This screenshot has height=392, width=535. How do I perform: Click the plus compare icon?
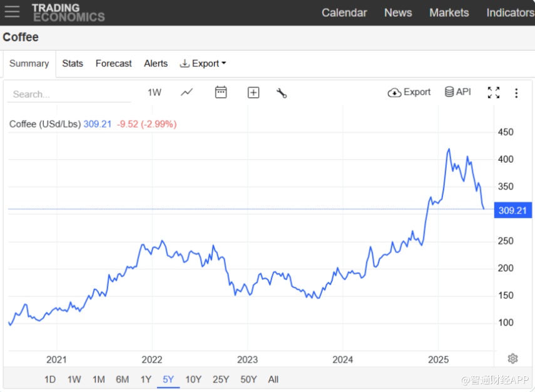253,93
